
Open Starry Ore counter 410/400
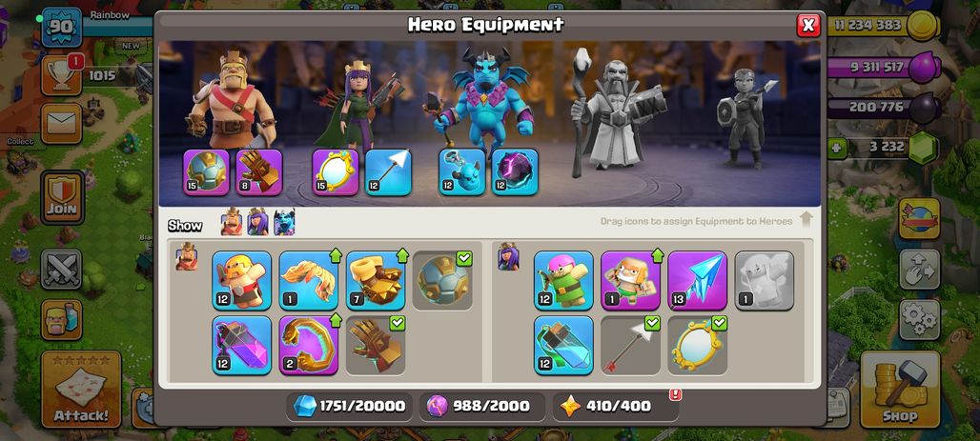pyautogui.click(x=616, y=406)
